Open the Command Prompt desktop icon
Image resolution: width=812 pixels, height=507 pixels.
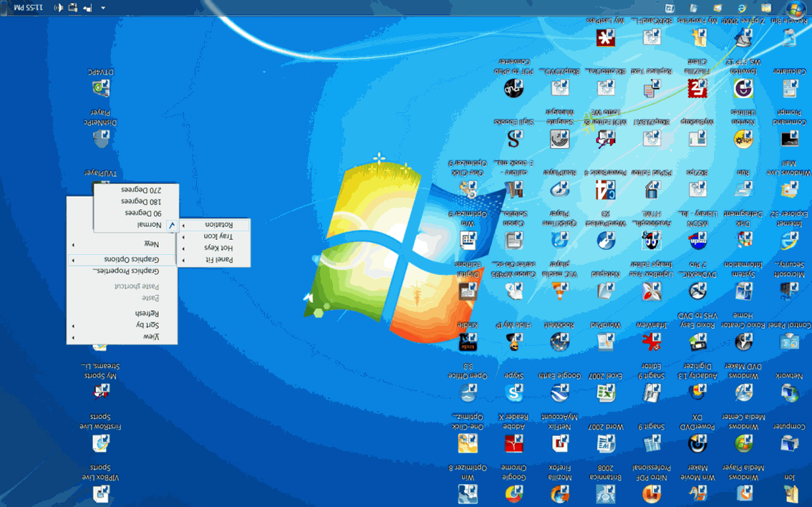[789, 139]
